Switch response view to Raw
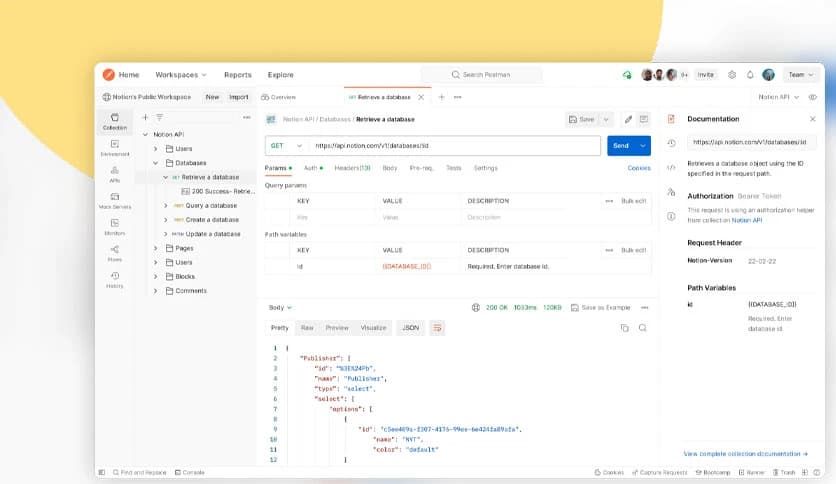Viewport: 836px width, 484px height. [307, 327]
